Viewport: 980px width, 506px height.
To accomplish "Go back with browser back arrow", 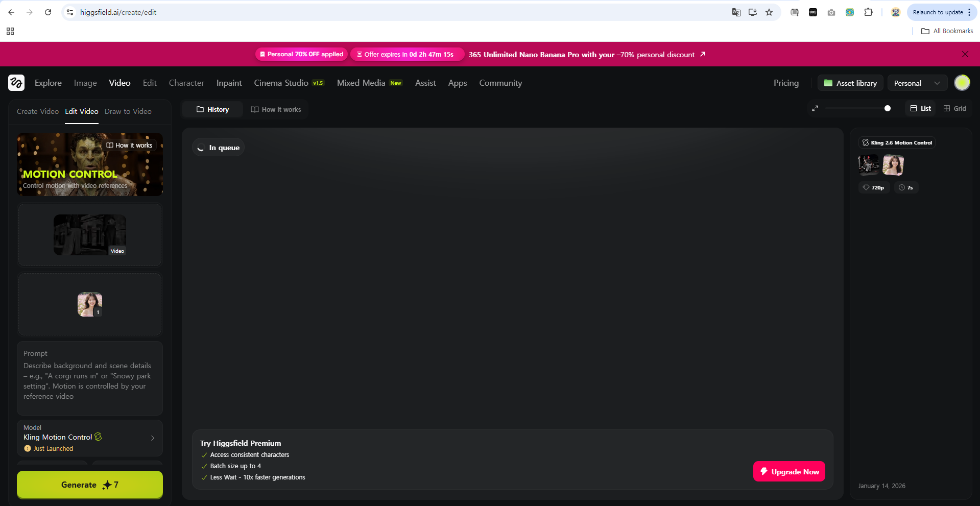I will (11, 12).
